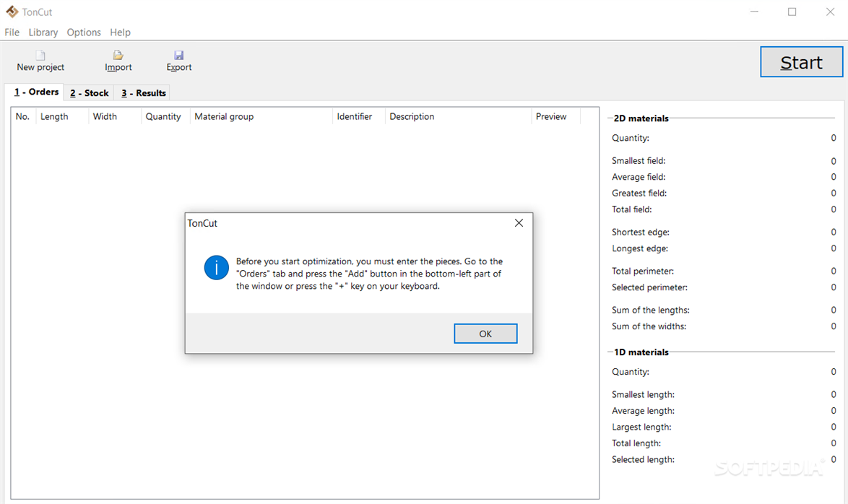Click the Largest length label
The width and height of the screenshot is (848, 504).
click(x=641, y=427)
